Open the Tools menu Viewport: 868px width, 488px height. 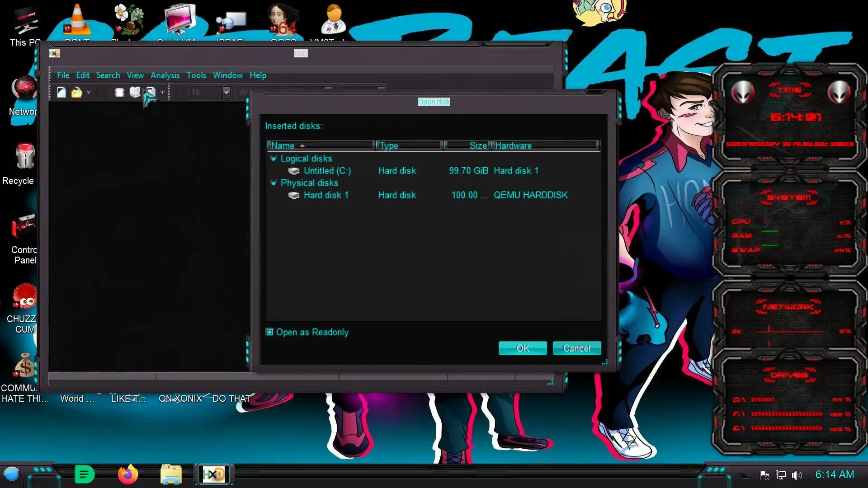[196, 75]
